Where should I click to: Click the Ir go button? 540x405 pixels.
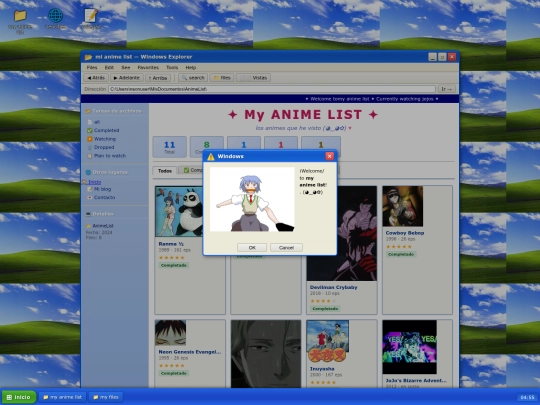447,89
